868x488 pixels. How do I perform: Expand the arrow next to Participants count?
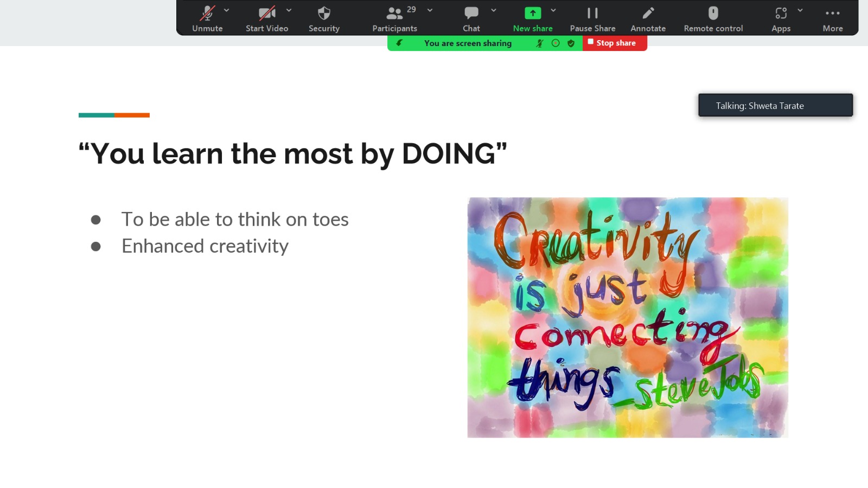click(430, 10)
